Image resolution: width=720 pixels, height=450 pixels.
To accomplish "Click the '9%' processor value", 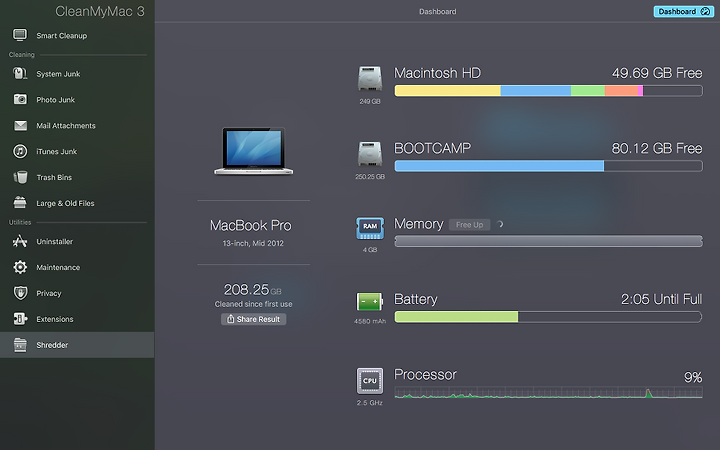I will [693, 377].
